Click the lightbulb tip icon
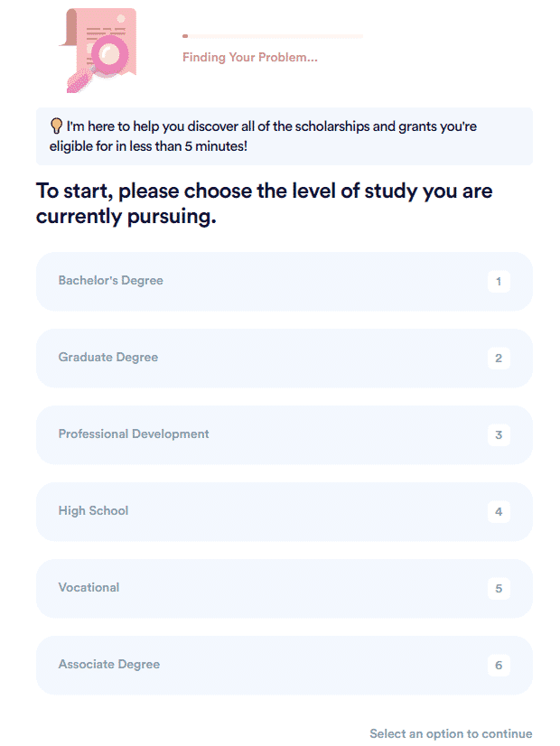This screenshot has width=560, height=746. point(56,126)
